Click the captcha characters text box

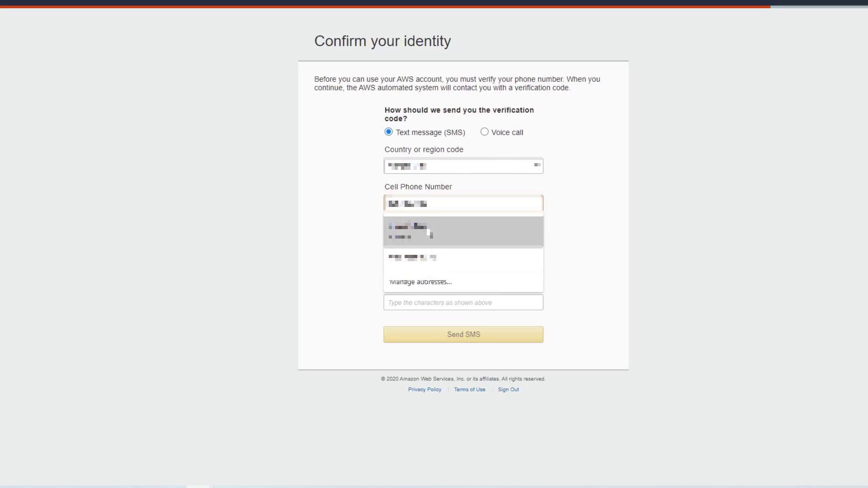tap(463, 303)
